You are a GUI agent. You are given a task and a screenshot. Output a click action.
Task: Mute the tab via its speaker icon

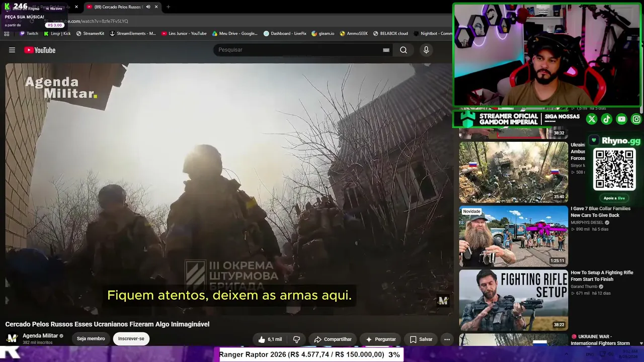coord(148,7)
